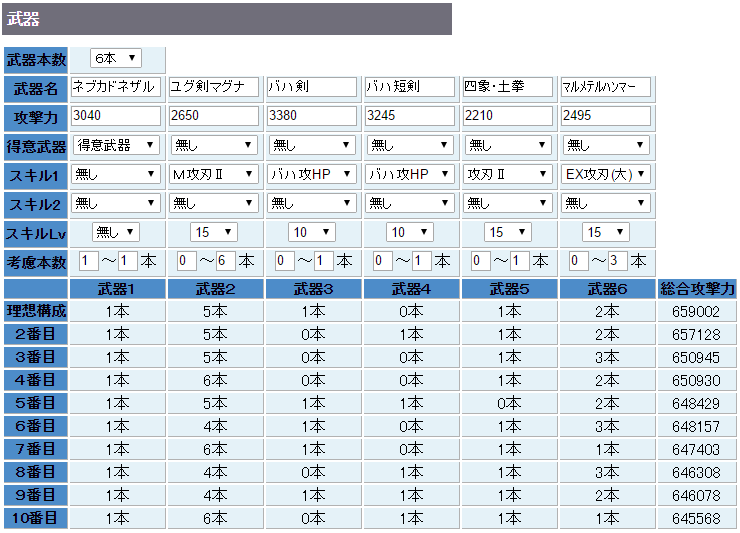Open 得意武器 dropdown for ネブカドネザル
The image size is (740, 533).
point(116,145)
